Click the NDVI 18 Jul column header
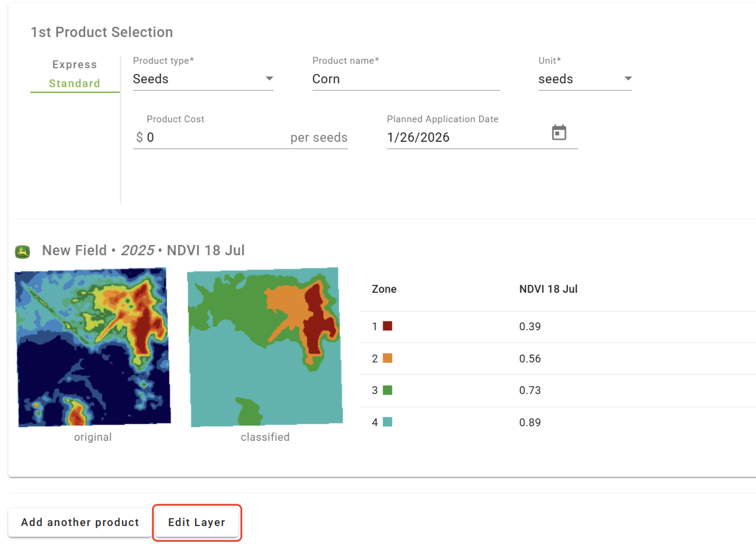Image resolution: width=756 pixels, height=546 pixels. coord(548,289)
